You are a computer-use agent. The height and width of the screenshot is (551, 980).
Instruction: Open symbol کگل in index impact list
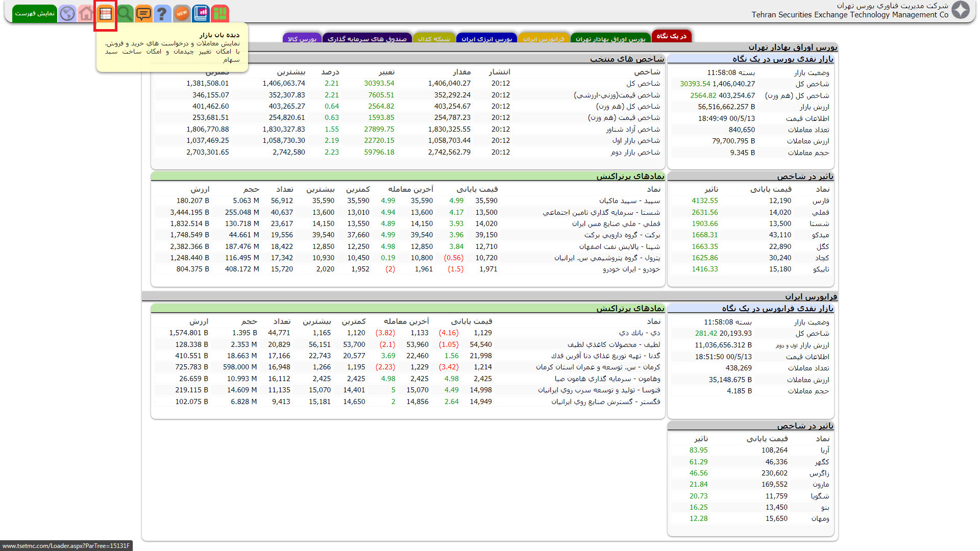[x=823, y=246]
